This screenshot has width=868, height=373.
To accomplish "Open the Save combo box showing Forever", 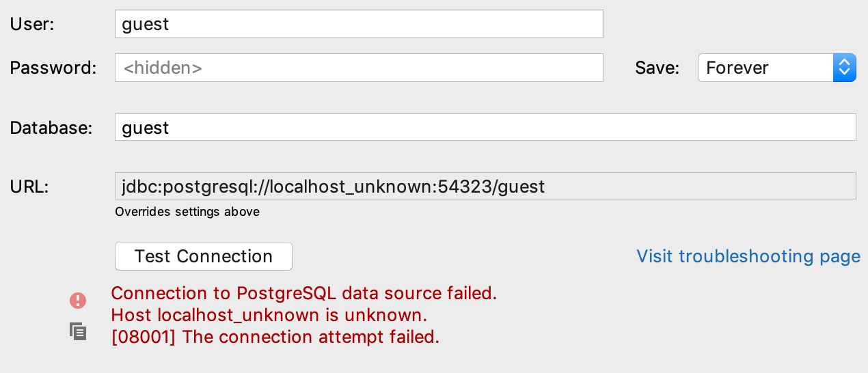I will pyautogui.click(x=777, y=68).
